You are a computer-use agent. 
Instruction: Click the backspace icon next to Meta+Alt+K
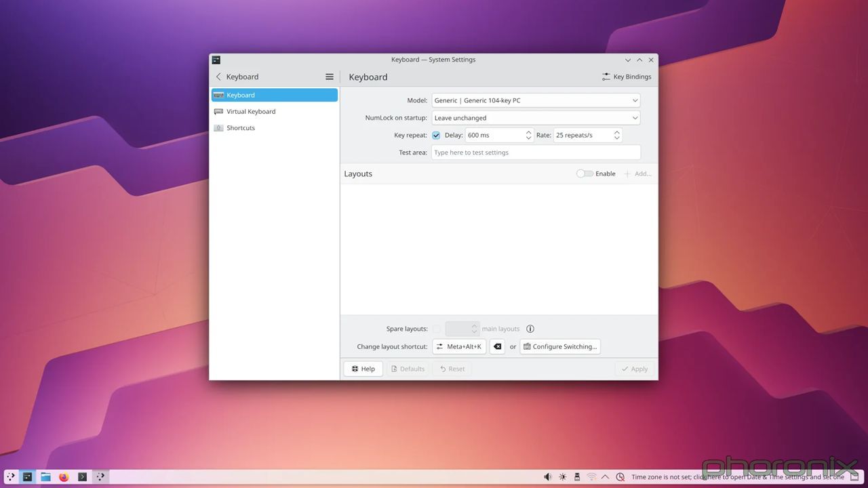tap(497, 346)
